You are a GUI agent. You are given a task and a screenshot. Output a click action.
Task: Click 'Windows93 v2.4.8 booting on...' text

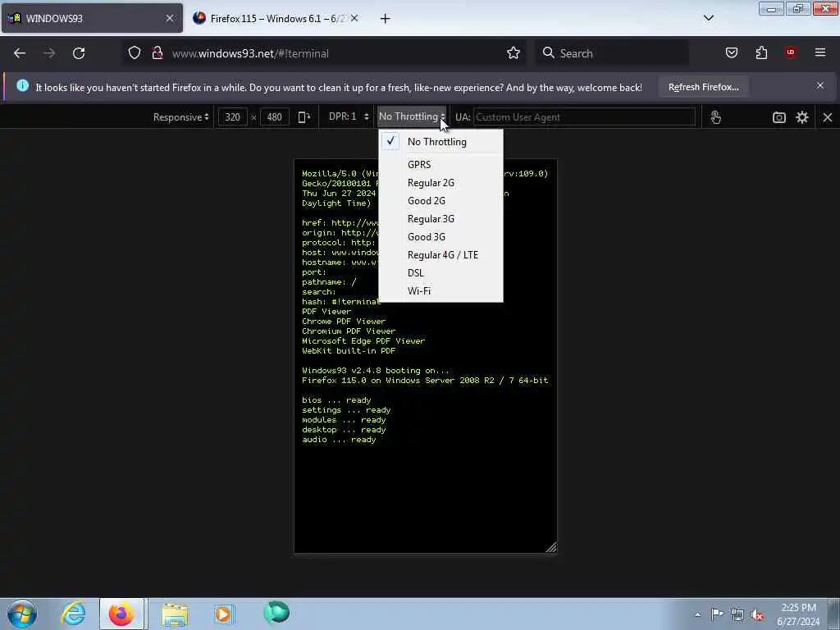coord(376,370)
